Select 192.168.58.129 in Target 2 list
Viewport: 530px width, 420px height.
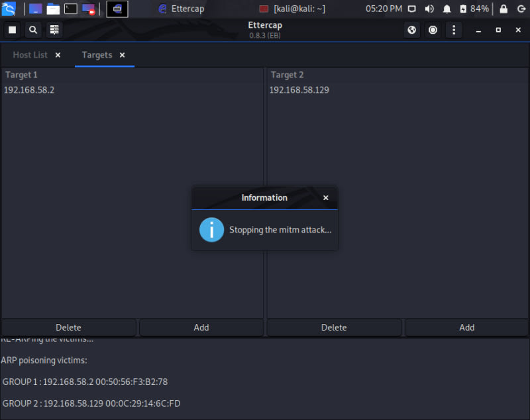pos(397,90)
